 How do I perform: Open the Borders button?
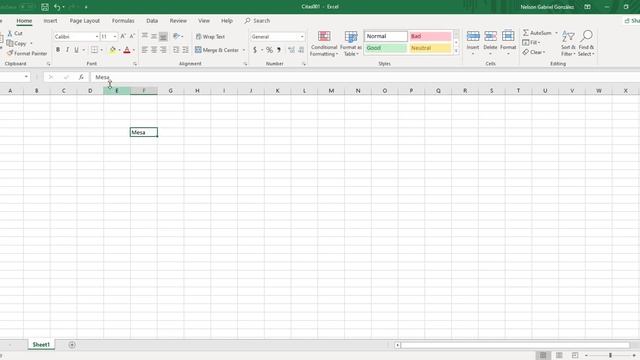pyautogui.click(x=94, y=50)
